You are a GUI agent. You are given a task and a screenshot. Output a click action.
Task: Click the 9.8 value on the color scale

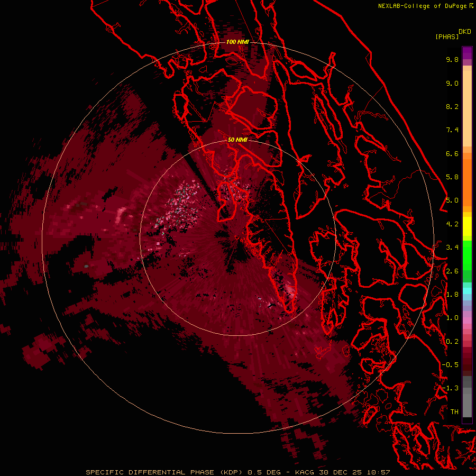pos(452,59)
